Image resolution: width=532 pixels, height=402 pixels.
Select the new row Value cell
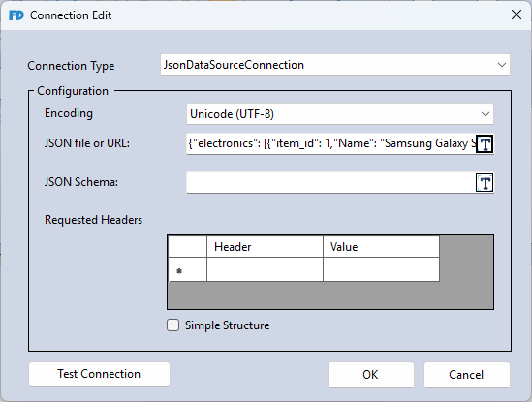382,269
